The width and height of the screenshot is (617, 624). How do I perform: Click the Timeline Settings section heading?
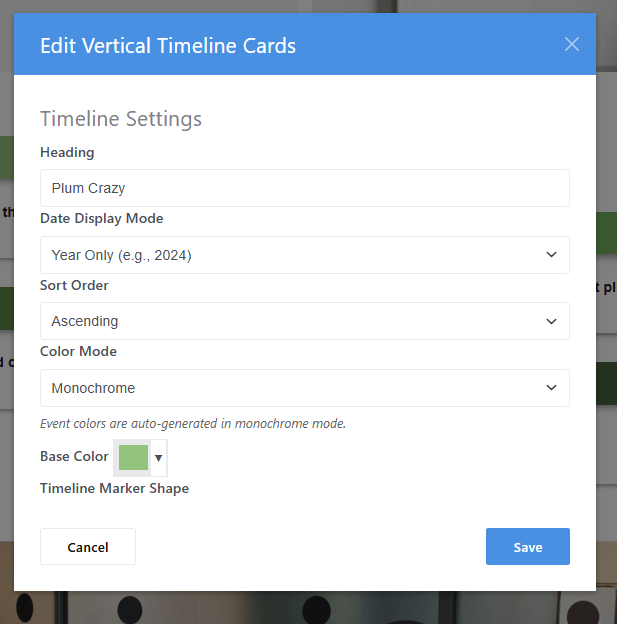pos(121,119)
